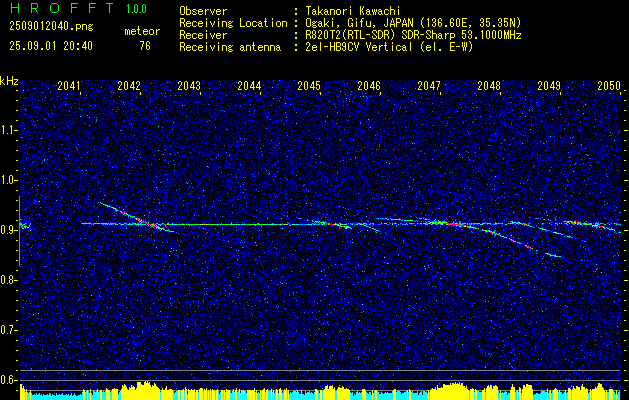Click the 2042 time marker

click(x=129, y=86)
